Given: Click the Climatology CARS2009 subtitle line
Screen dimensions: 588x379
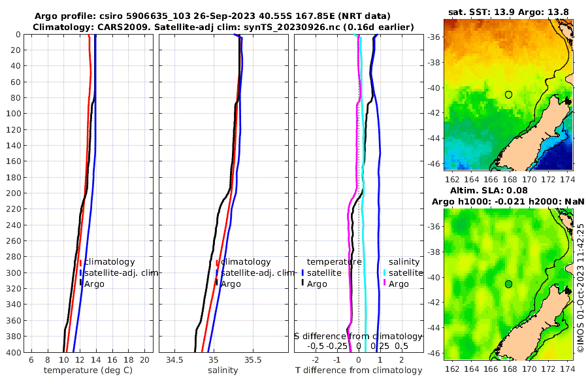Looking at the screenshot, I should click(223, 27).
